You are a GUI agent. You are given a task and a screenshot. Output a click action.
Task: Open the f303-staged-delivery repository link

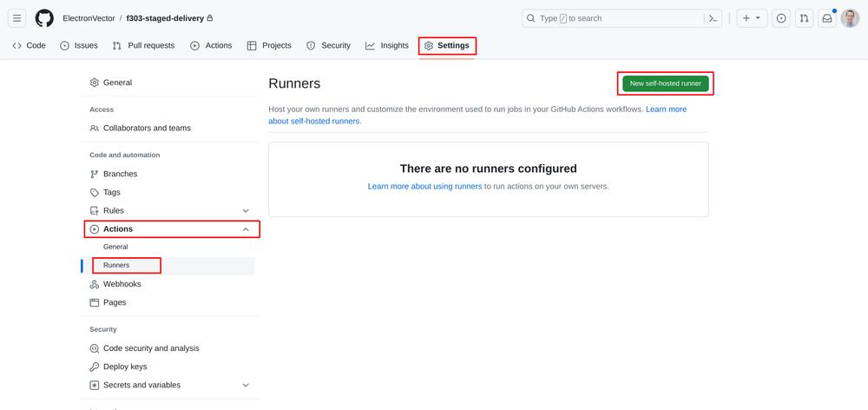click(165, 18)
